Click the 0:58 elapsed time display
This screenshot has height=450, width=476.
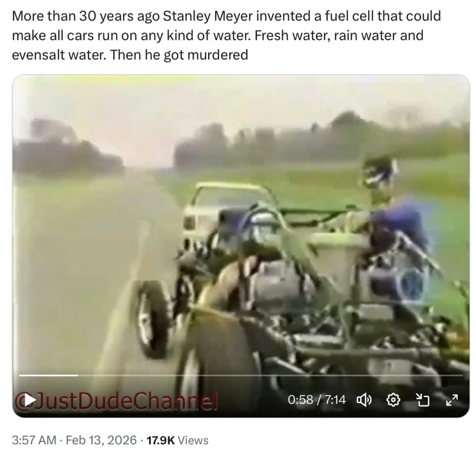tap(300, 400)
